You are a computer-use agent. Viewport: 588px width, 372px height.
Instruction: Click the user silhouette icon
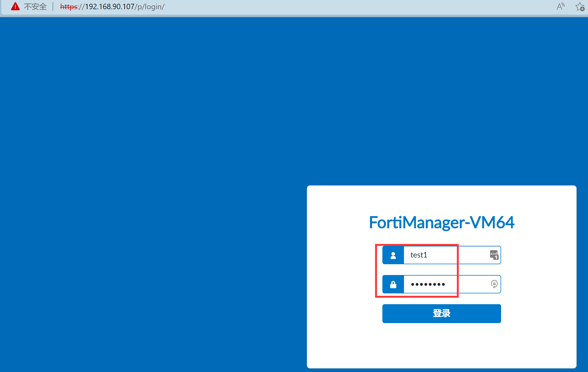(x=393, y=255)
